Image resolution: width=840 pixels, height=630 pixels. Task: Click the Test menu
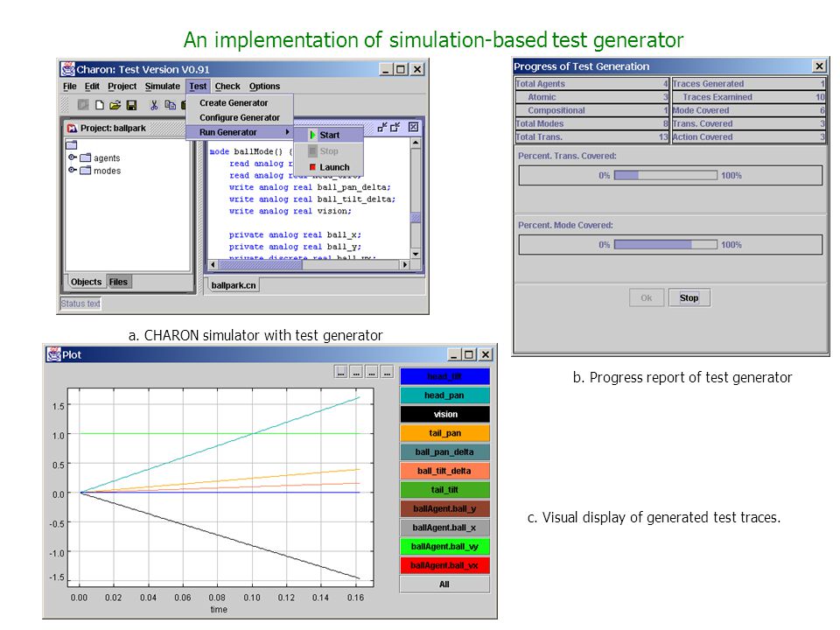pyautogui.click(x=198, y=87)
